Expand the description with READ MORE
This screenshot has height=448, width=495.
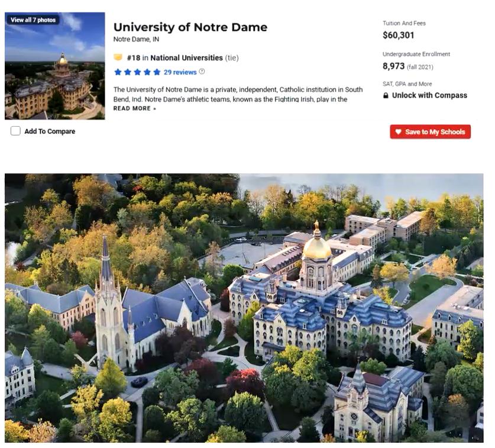pyautogui.click(x=134, y=108)
